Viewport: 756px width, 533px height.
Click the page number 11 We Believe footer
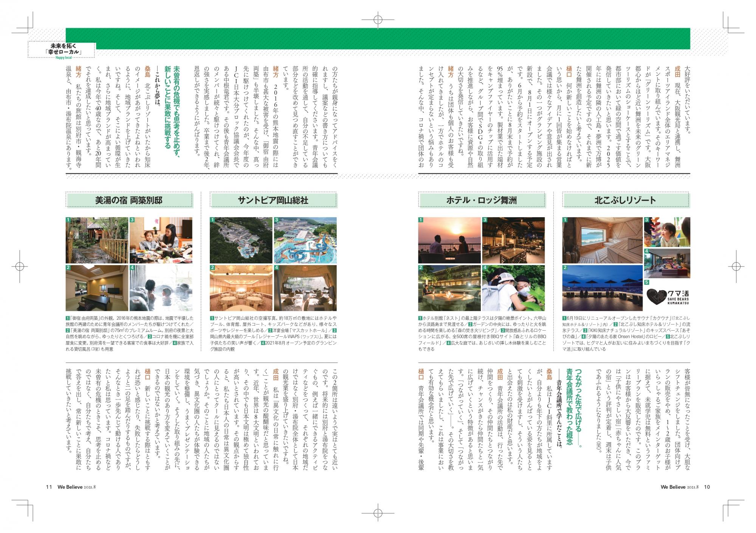71,487
